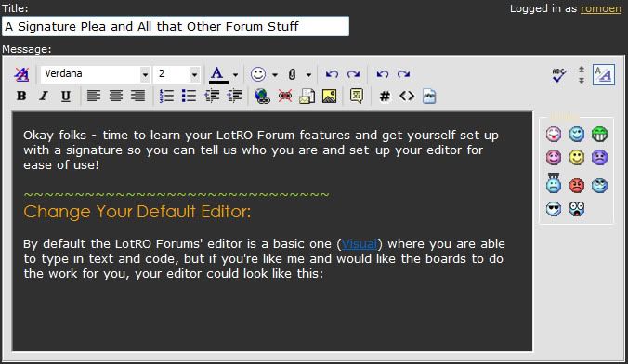Click the toolbar smiley face icon
Screen dimensions: 628x364
pyautogui.click(x=258, y=74)
